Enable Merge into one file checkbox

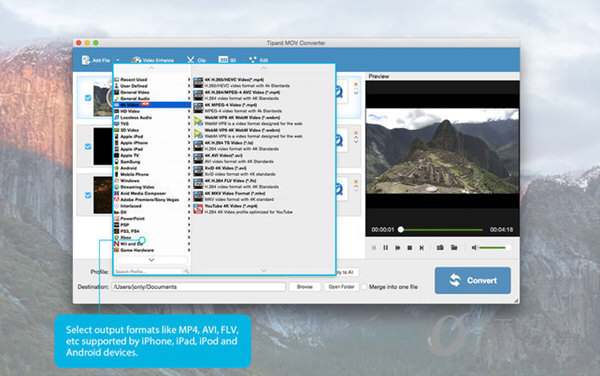tap(364, 286)
